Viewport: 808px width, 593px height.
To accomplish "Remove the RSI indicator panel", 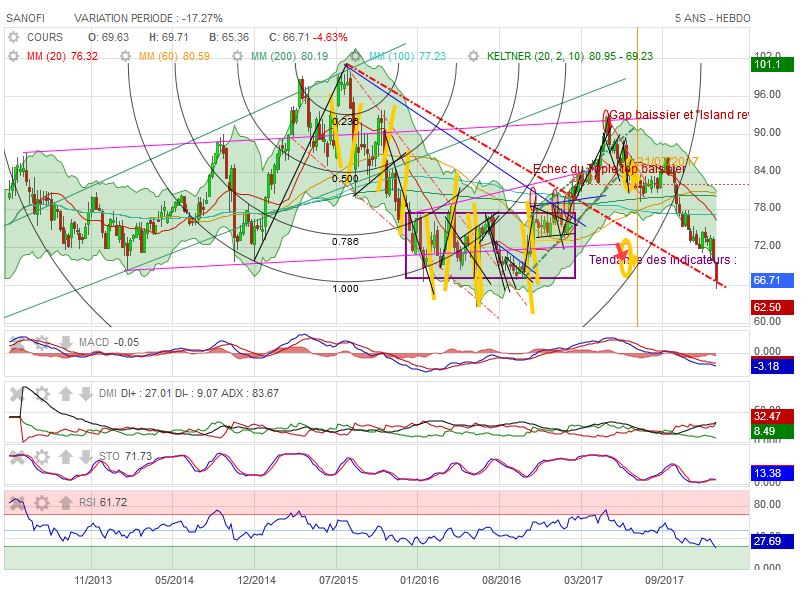I will point(17,502).
